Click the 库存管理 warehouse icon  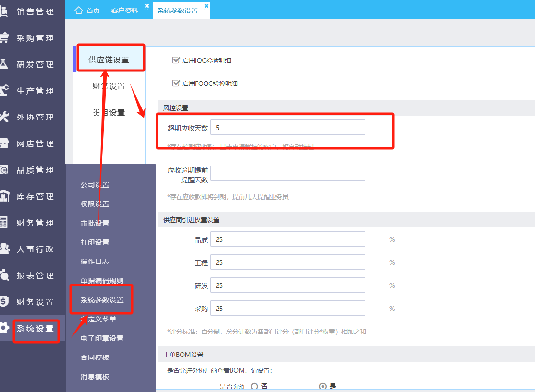click(x=4, y=196)
